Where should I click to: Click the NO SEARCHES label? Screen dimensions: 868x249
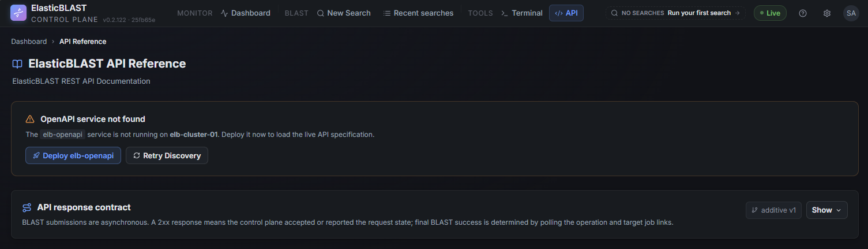(x=642, y=13)
